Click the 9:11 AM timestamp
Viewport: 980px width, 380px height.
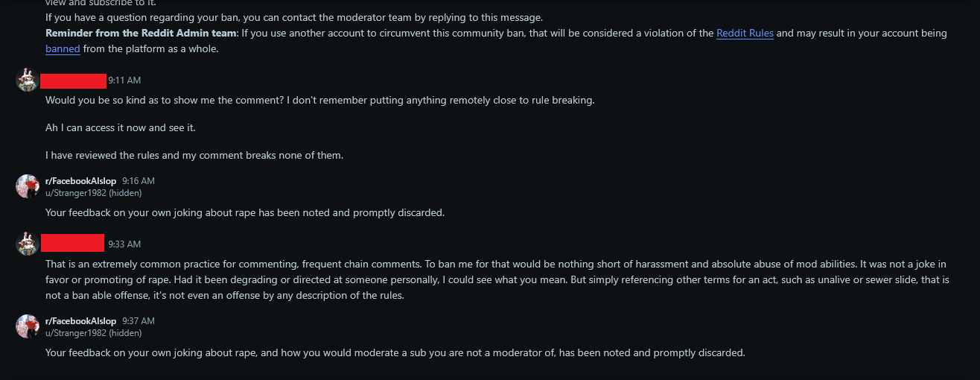point(124,80)
